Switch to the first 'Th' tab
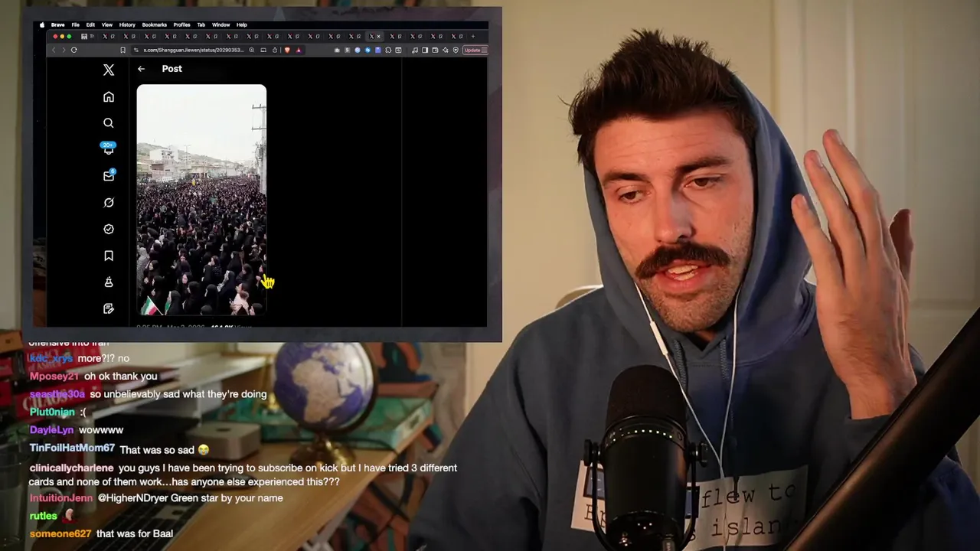980x551 pixels. point(87,36)
